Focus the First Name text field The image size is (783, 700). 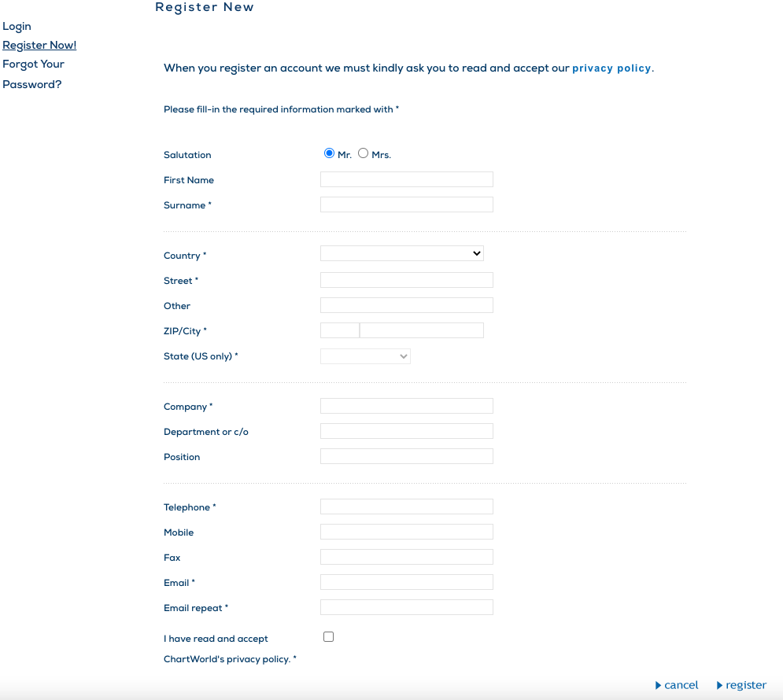point(406,179)
